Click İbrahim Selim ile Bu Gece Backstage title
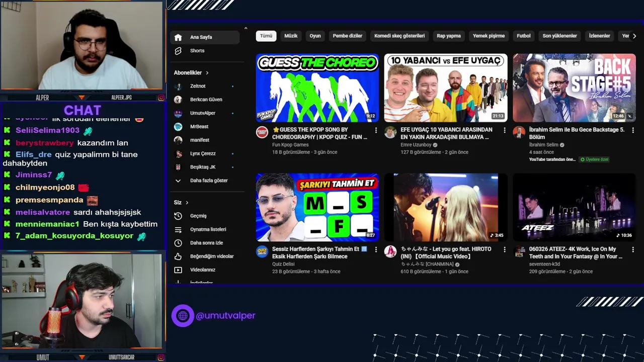The image size is (644, 362). [577, 133]
